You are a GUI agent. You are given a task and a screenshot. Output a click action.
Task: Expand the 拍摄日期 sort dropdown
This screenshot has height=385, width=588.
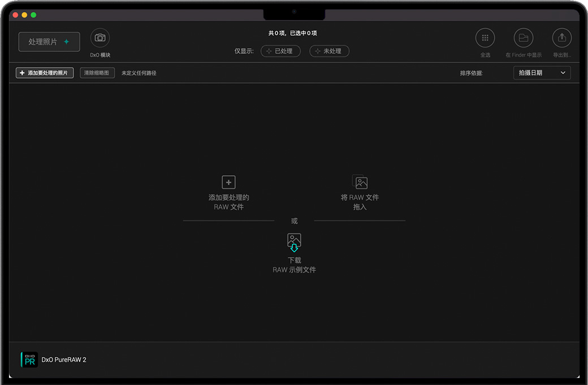point(542,73)
